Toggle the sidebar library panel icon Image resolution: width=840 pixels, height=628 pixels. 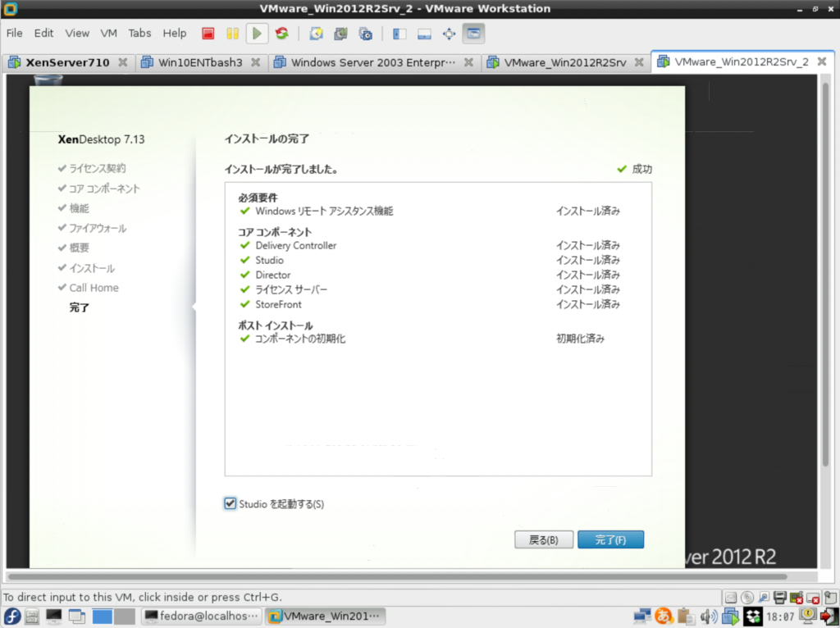pos(399,34)
